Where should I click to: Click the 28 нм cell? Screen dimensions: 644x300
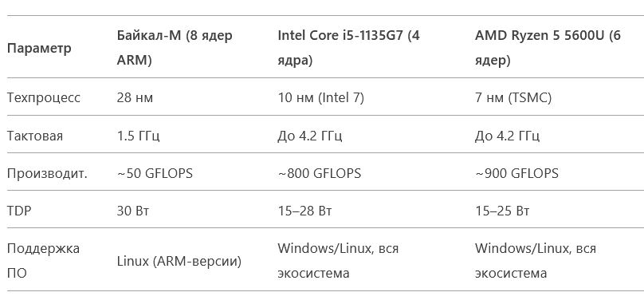[135, 98]
